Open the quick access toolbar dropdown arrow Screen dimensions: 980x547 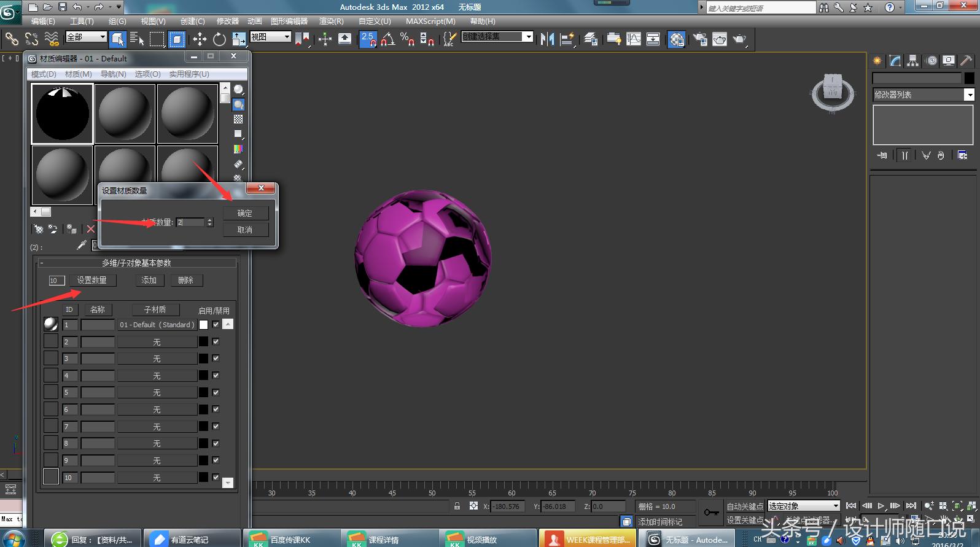pos(119,7)
